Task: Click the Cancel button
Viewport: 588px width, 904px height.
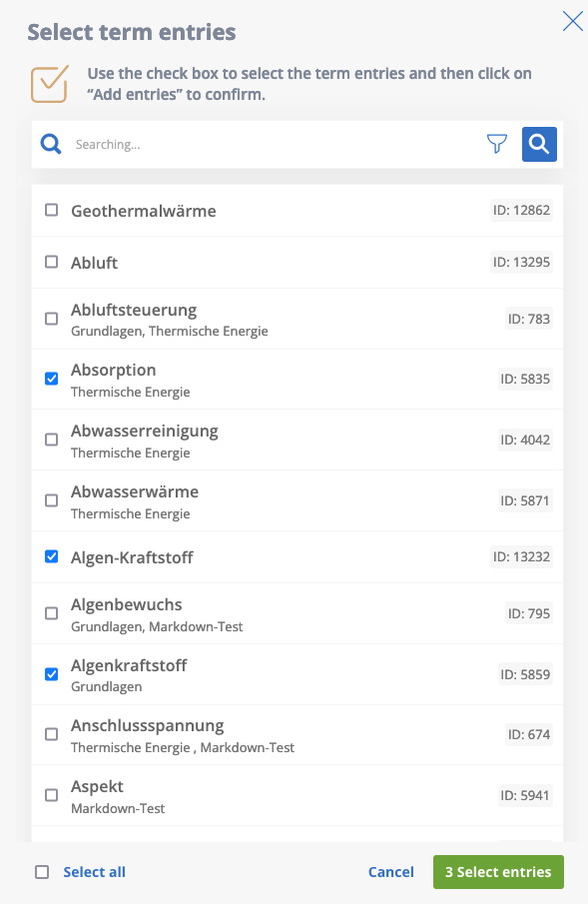Action: pyautogui.click(x=391, y=872)
